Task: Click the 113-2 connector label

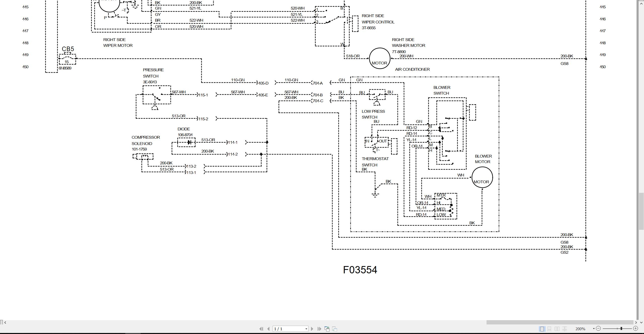Action: [x=191, y=166]
